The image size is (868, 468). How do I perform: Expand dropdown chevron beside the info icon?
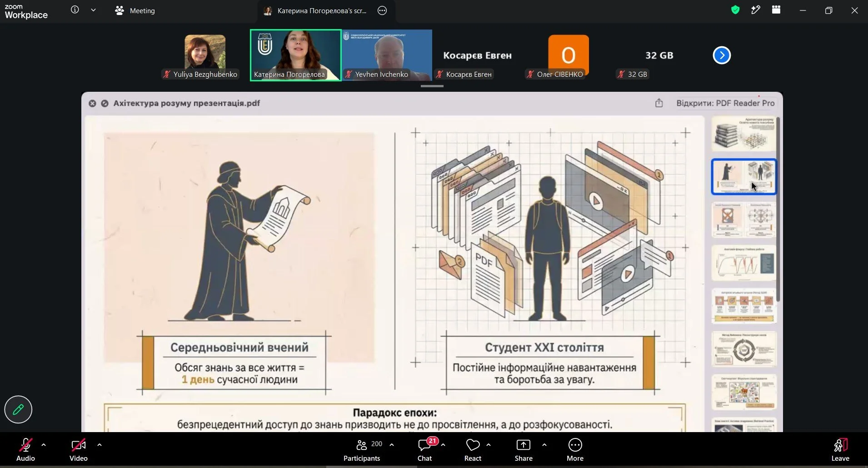pyautogui.click(x=93, y=10)
